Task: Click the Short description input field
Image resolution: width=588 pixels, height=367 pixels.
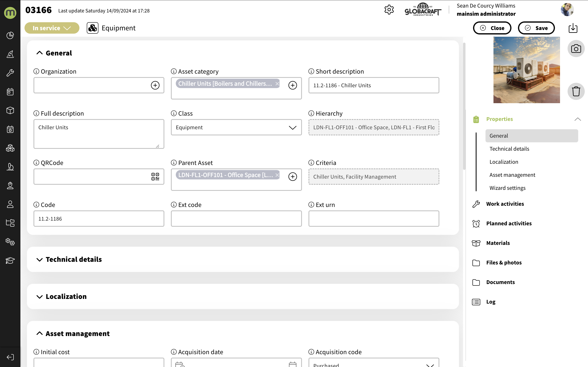Action: coord(373,85)
